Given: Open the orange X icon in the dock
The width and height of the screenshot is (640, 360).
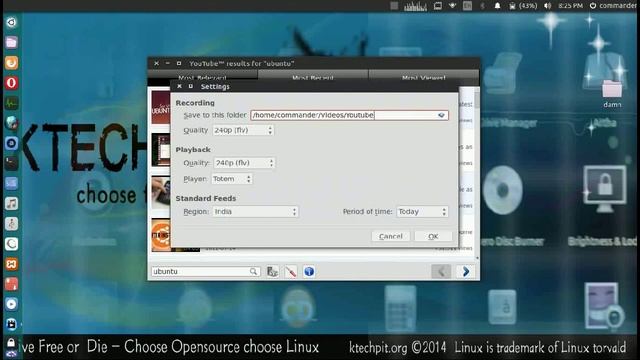Looking at the screenshot, I should pos(11,264).
